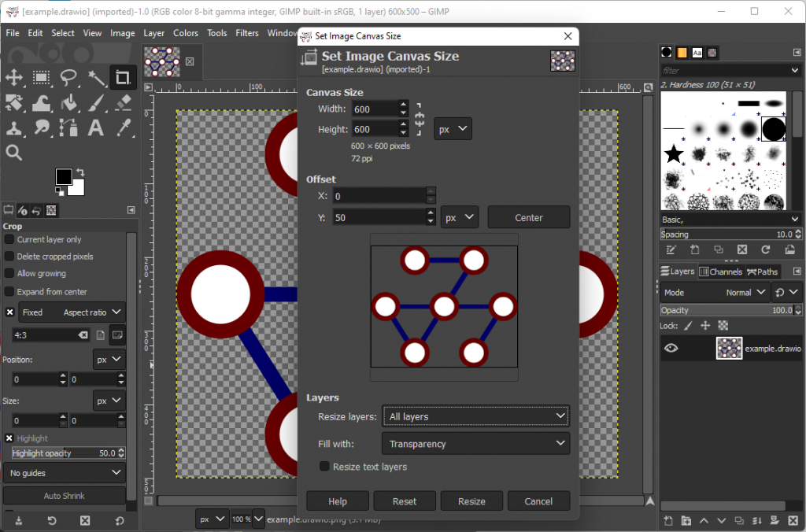Image resolution: width=806 pixels, height=532 pixels.
Task: Create a new layer group
Action: click(686, 521)
